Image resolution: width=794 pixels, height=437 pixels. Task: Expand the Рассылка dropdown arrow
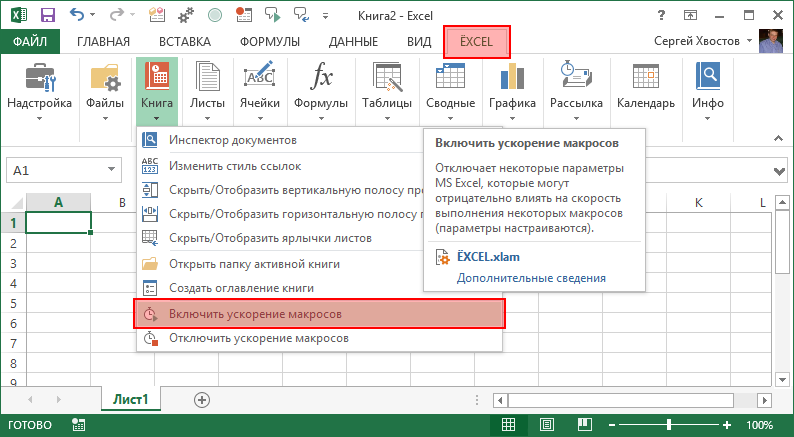click(x=576, y=118)
